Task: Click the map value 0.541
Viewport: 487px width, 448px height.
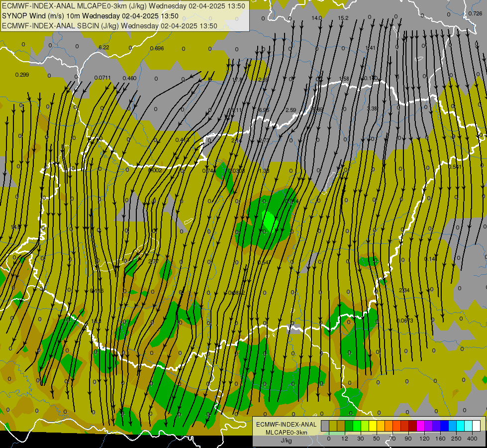Action: click(x=455, y=167)
